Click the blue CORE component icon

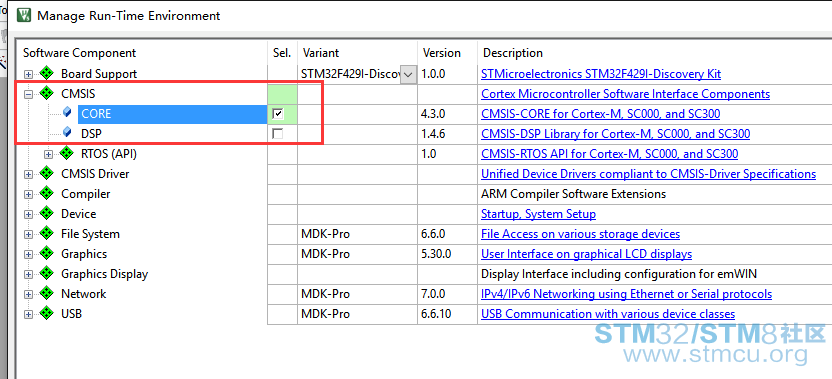point(67,113)
